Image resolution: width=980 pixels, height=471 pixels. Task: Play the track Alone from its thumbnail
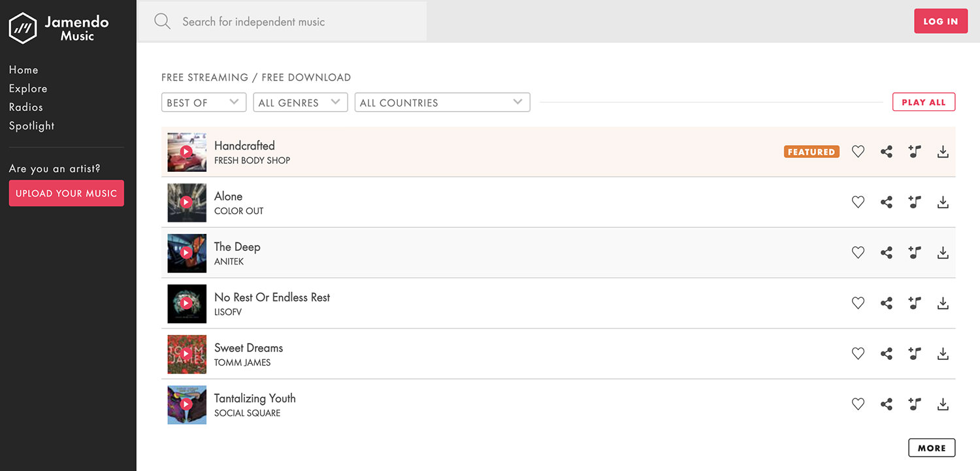click(186, 203)
